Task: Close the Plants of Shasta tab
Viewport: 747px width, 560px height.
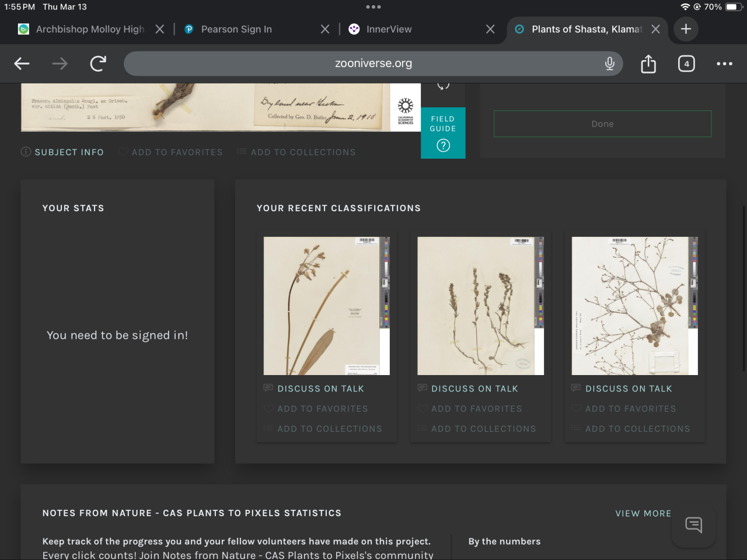Action: 655,29
